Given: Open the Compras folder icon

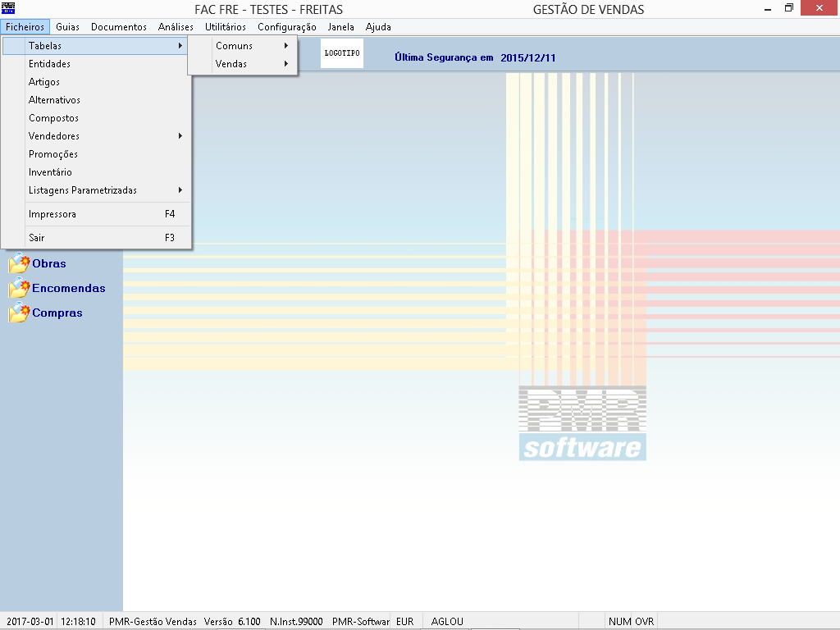Looking at the screenshot, I should coord(19,313).
